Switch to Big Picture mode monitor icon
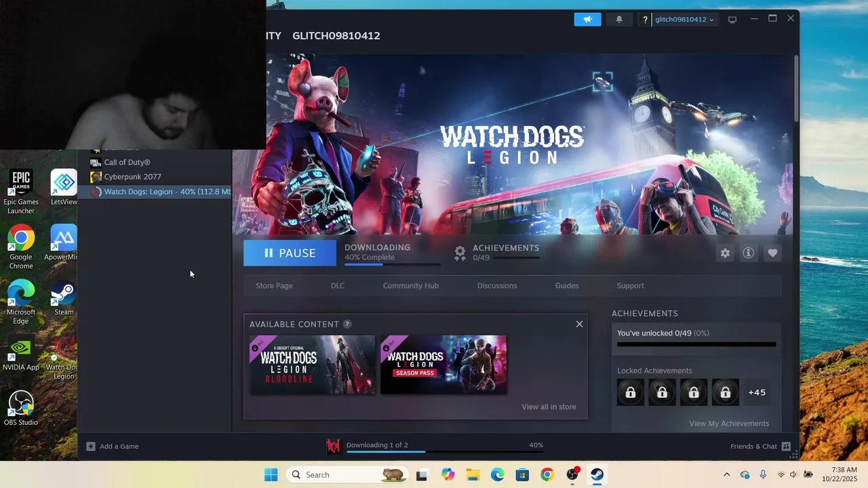Viewport: 868px width, 488px height. [x=732, y=20]
